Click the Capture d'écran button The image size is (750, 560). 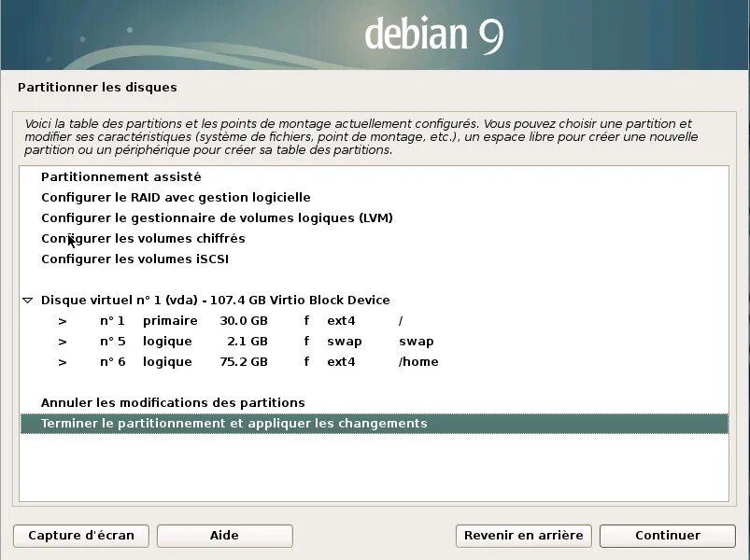(x=81, y=536)
